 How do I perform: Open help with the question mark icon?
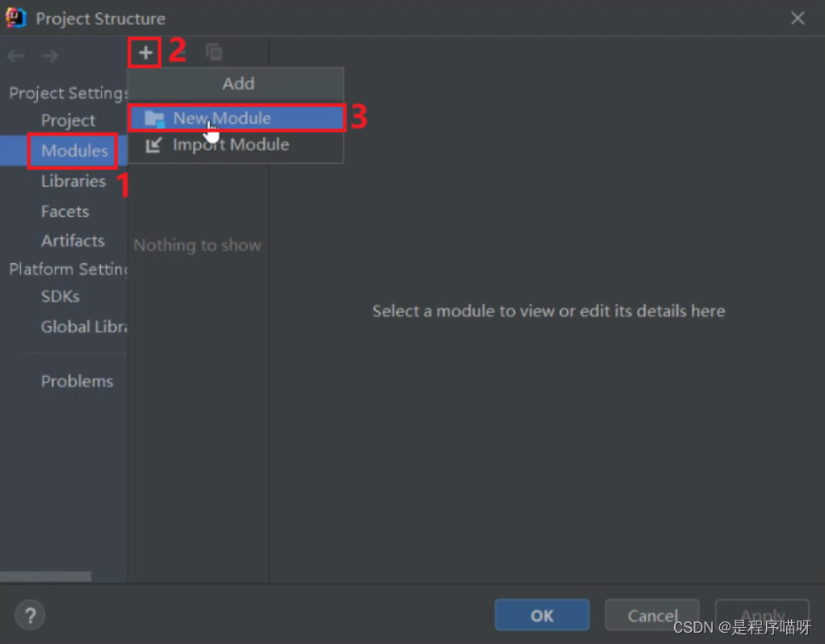pyautogui.click(x=30, y=614)
